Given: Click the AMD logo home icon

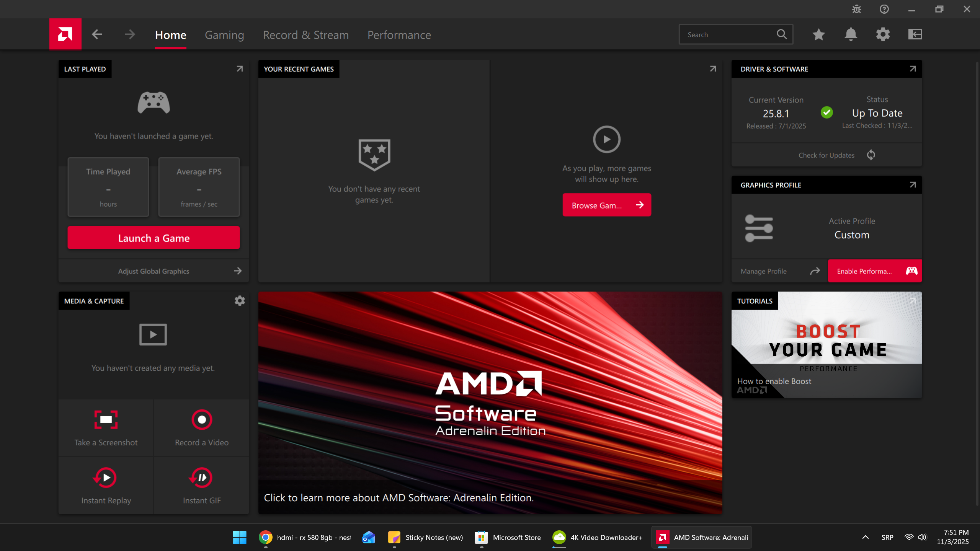Looking at the screenshot, I should 65,34.
